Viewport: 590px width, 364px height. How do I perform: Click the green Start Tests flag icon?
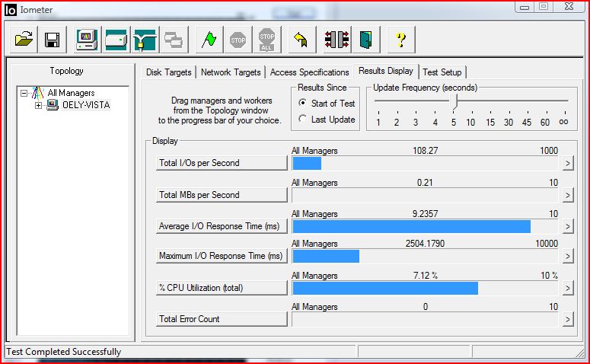tap(209, 40)
